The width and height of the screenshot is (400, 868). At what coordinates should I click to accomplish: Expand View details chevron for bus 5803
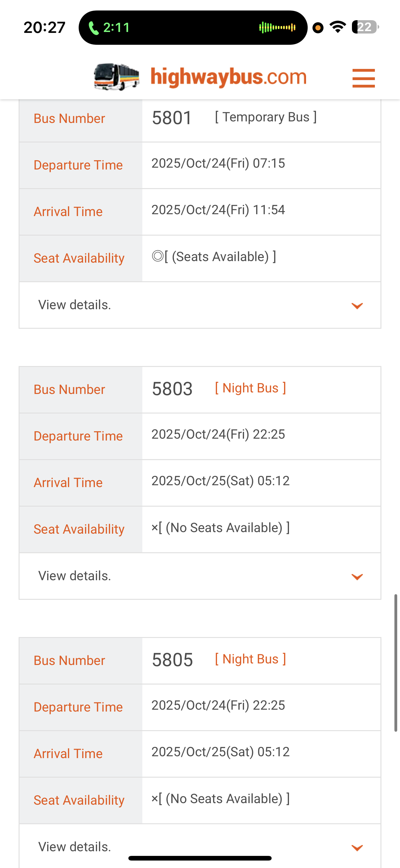click(357, 576)
